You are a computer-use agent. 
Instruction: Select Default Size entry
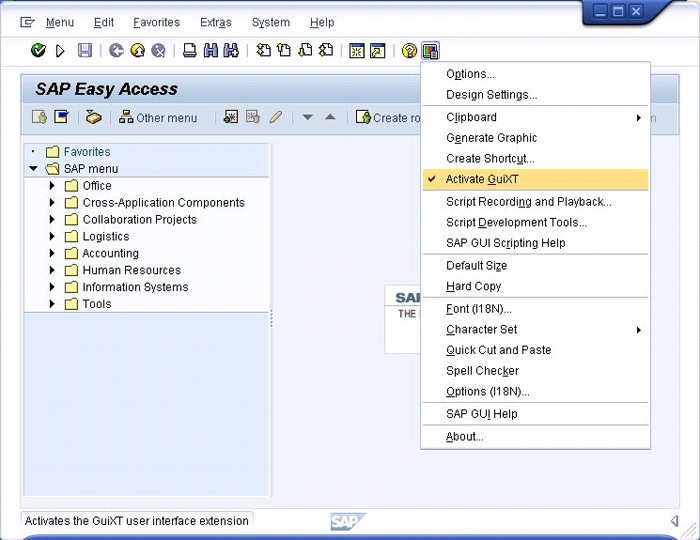click(535, 266)
